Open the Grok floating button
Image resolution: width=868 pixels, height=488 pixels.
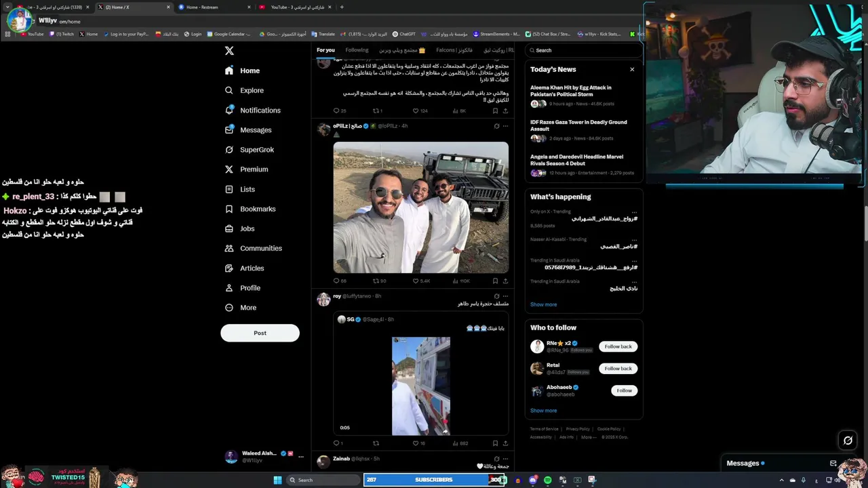coord(848,441)
